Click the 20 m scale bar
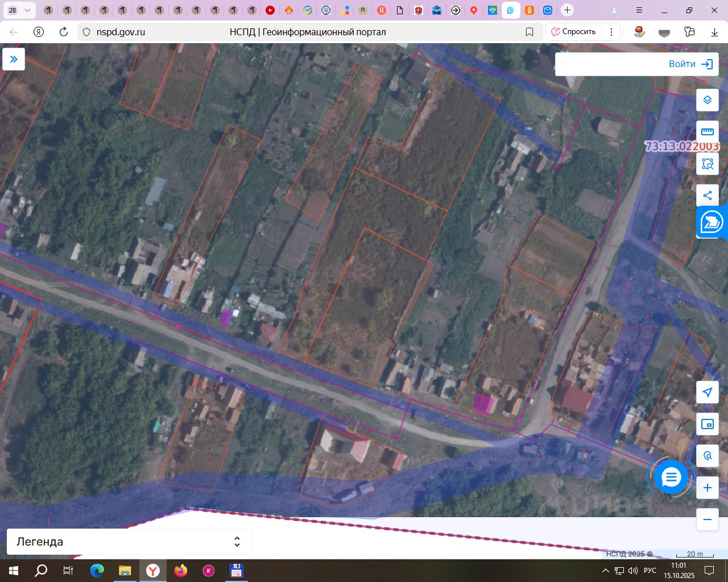This screenshot has width=728, height=582. [694, 554]
